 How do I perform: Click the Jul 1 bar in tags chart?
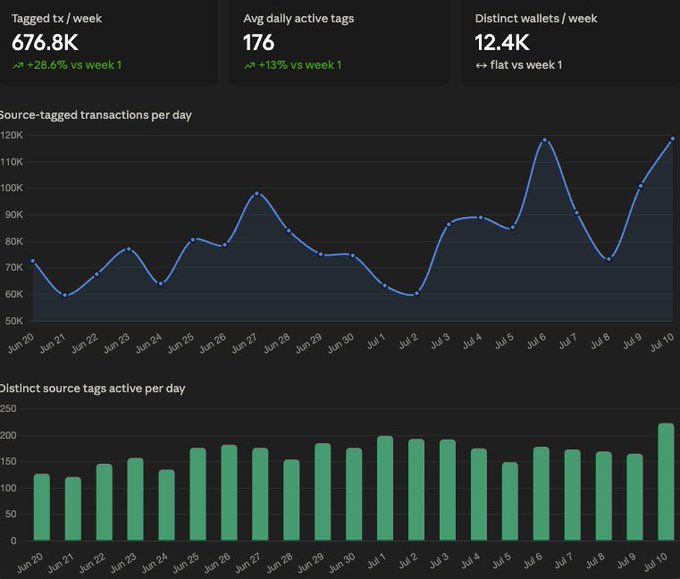coord(385,488)
